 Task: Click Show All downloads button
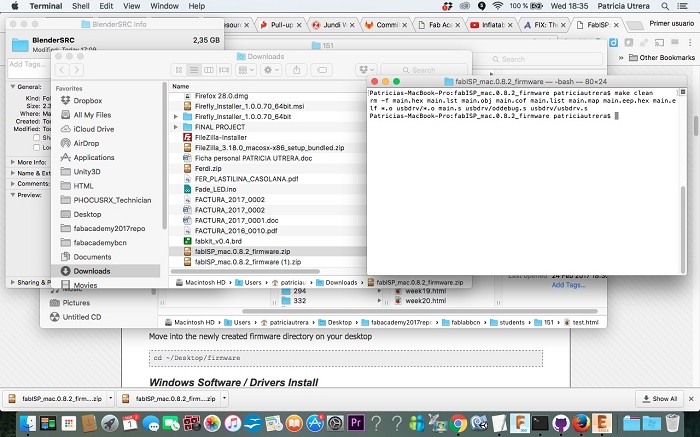click(659, 399)
